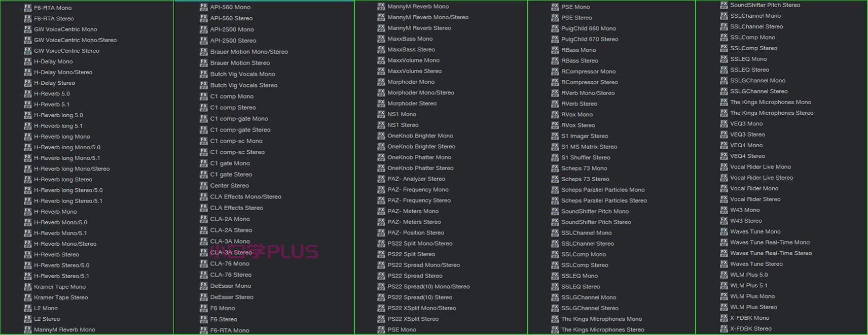
Task: Click the FX icon beside NS1 Mono
Action: click(x=381, y=114)
